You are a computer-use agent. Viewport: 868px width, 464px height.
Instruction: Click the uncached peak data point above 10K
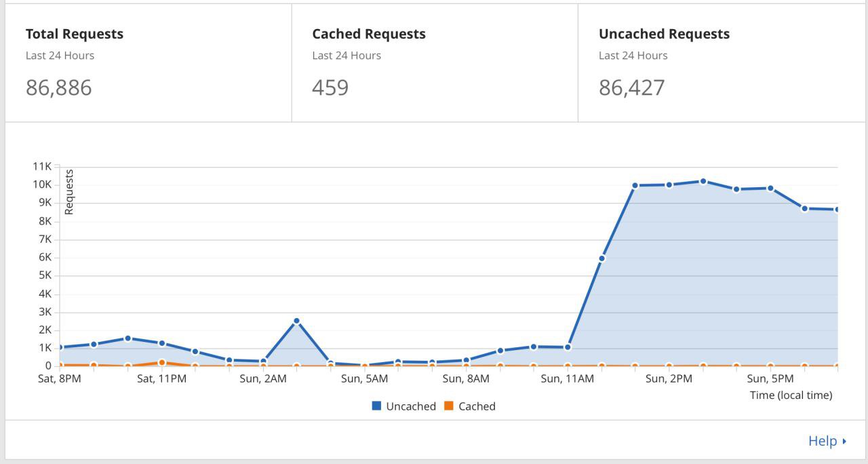pyautogui.click(x=703, y=181)
